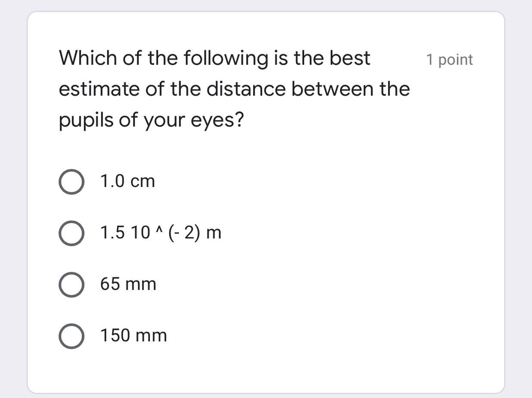The height and width of the screenshot is (398, 532).
Task: Click the question line 'estimate of the distance between the'
Action: pyautogui.click(x=234, y=89)
